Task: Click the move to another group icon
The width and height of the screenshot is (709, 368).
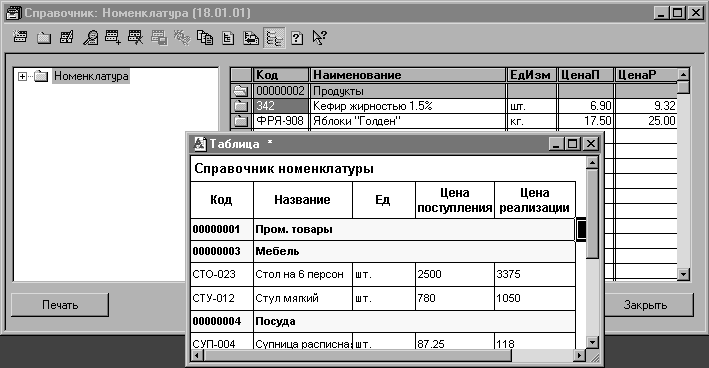Action: (251, 38)
